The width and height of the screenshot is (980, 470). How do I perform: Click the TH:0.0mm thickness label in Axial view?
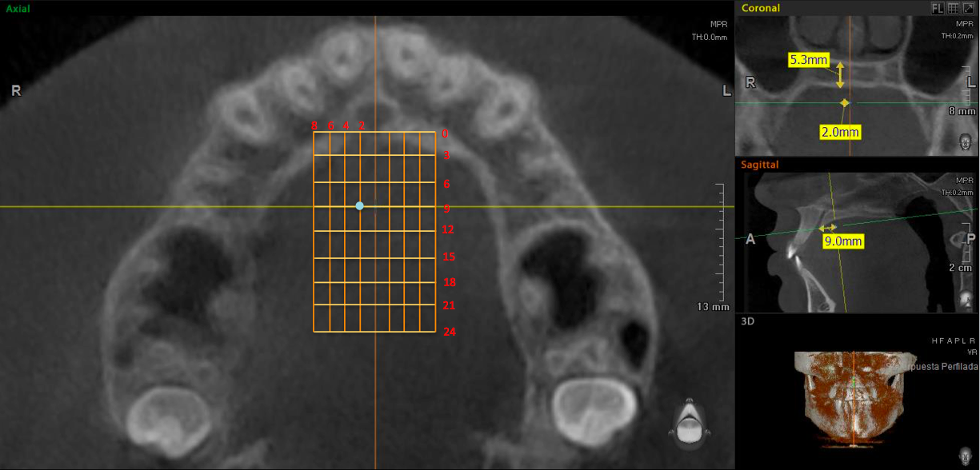(x=710, y=37)
